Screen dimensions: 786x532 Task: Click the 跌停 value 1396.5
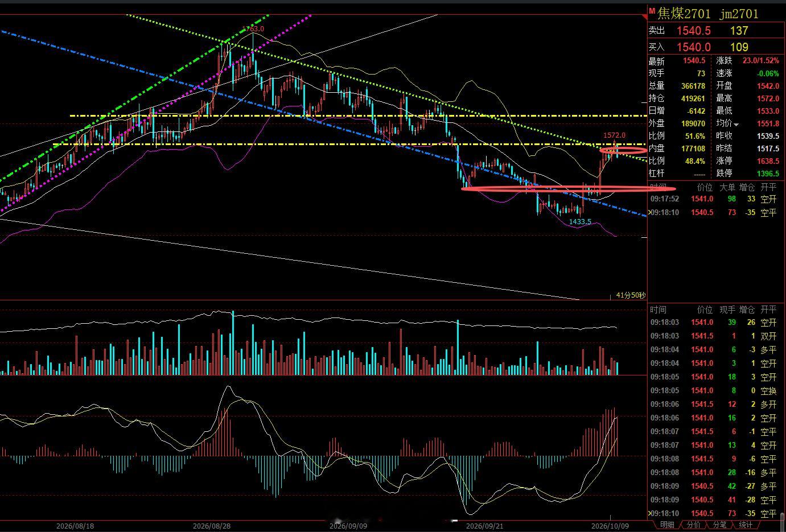[x=768, y=173]
